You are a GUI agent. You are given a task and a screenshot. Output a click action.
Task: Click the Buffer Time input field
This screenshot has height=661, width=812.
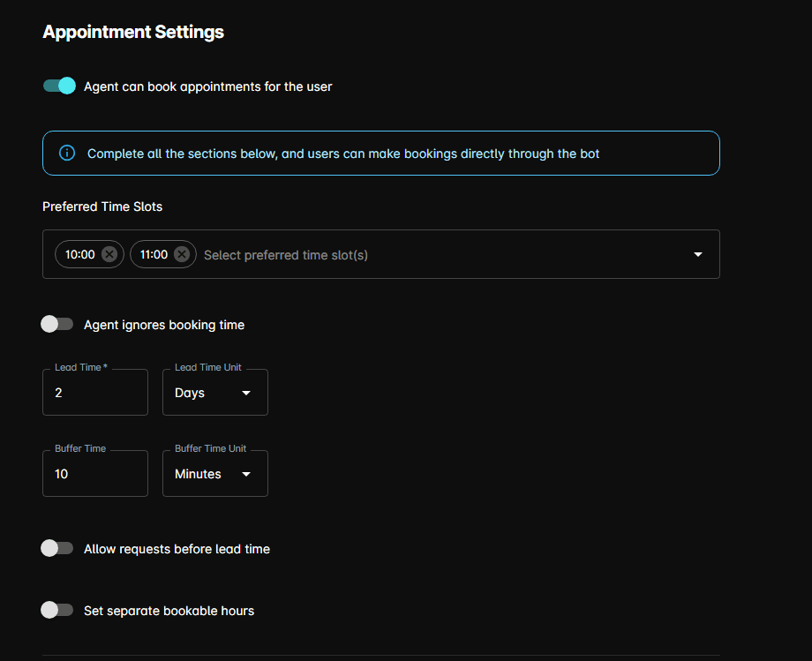(95, 474)
